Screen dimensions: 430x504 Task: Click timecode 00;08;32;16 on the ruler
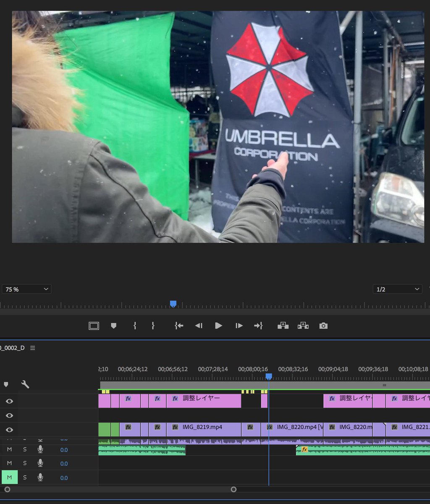[293, 369]
